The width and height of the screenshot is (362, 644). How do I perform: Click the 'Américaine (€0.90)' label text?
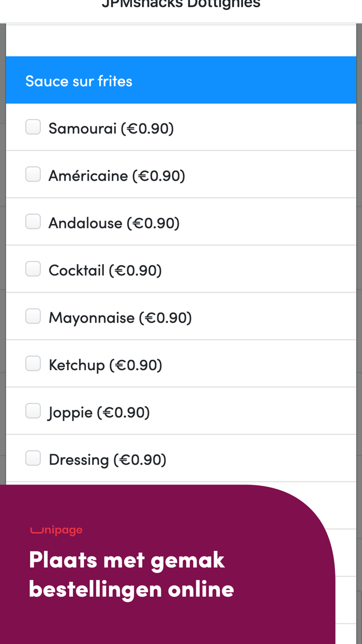coord(117,176)
